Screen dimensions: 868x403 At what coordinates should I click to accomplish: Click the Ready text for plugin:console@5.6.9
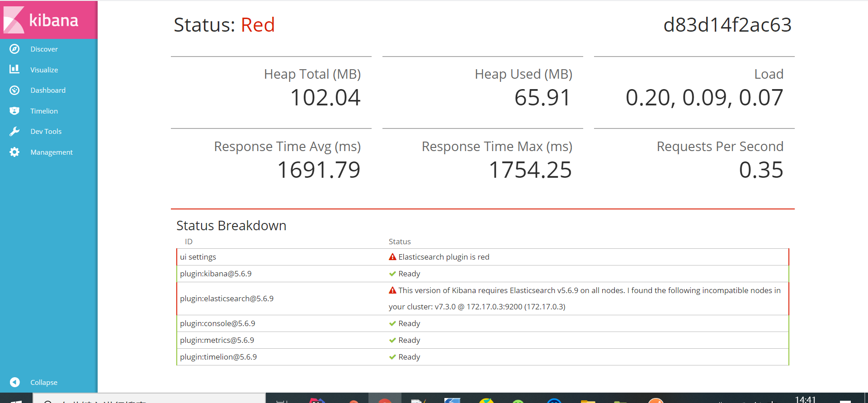(x=409, y=323)
